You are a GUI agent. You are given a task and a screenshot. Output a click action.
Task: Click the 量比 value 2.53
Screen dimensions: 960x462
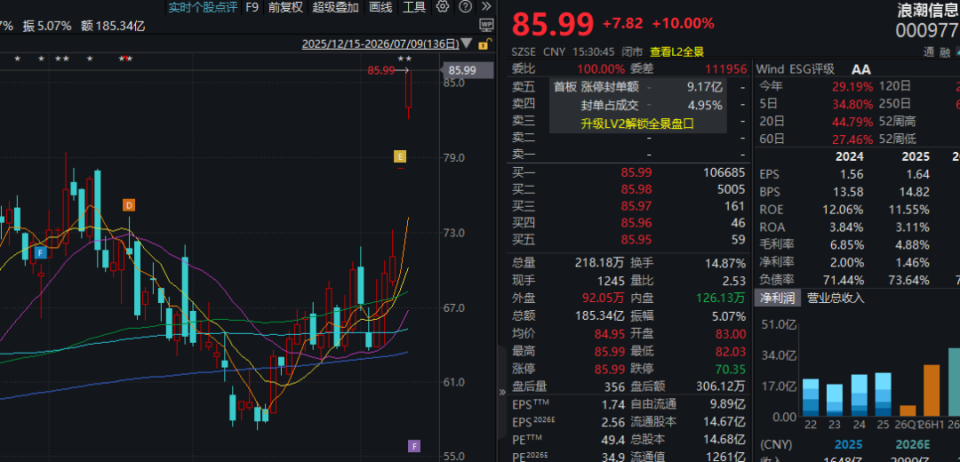tap(733, 281)
